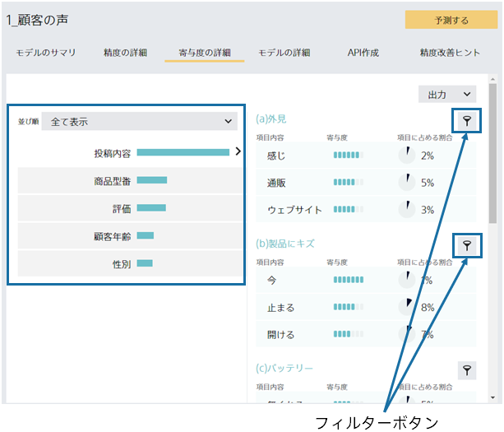504x432 pixels.
Task: Select the 投稿内容 contribution row
Action: (x=130, y=152)
